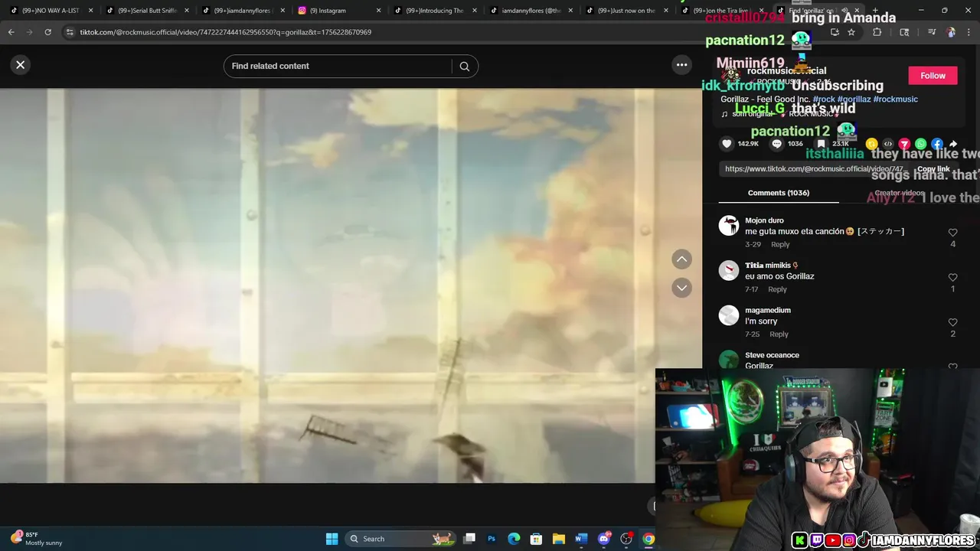
Task: Click Copy link button
Action: coord(933,169)
